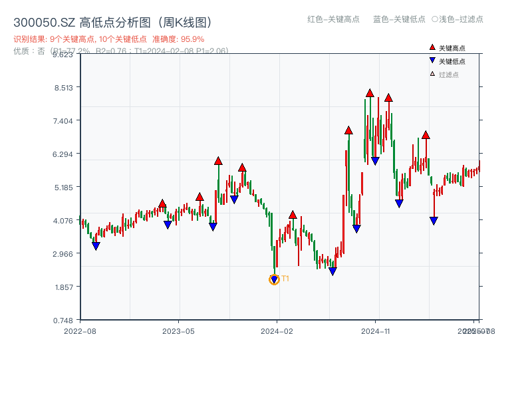Viewport: 532px width, 399px height.
Task: Select the second-highest red marker right of 2024-11
Action: pos(388,98)
